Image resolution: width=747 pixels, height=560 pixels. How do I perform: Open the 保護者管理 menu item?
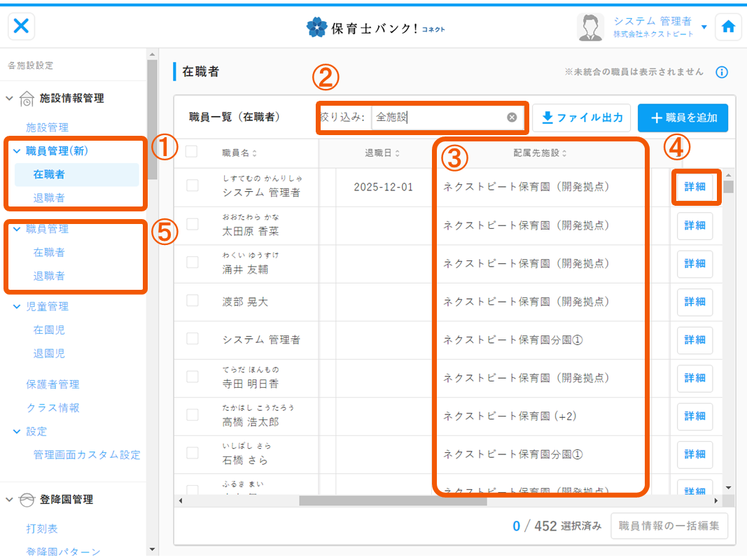[53, 384]
